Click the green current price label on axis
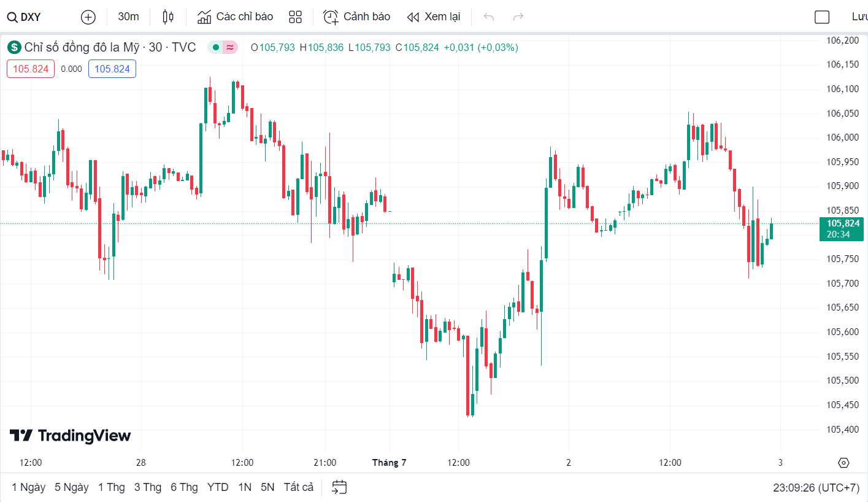The image size is (868, 502). pyautogui.click(x=841, y=229)
